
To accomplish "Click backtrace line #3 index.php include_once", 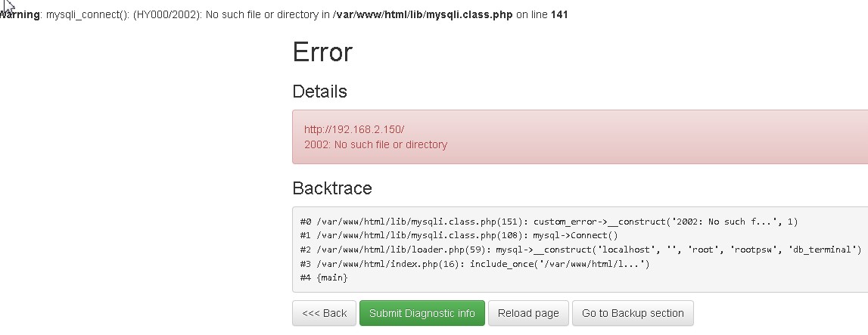I will coord(474,264).
